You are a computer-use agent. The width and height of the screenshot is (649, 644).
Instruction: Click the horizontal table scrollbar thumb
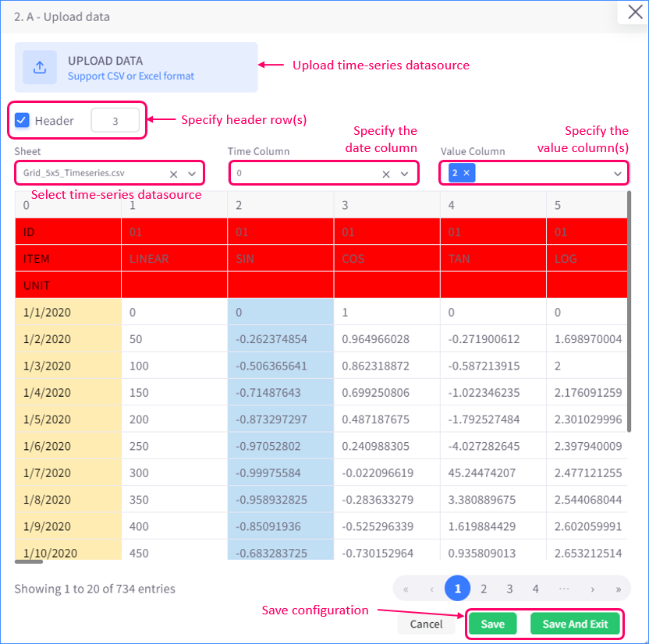pyautogui.click(x=29, y=561)
